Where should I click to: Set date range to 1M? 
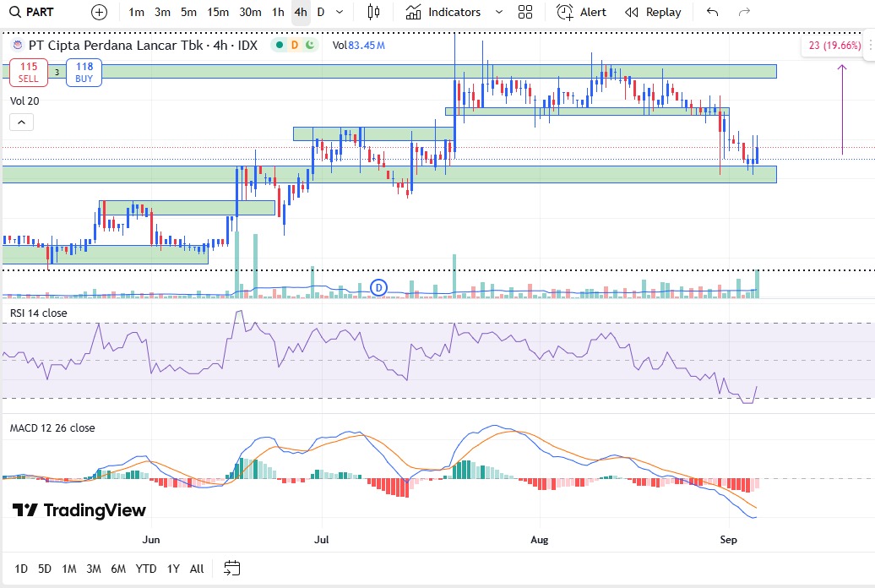coord(69,569)
